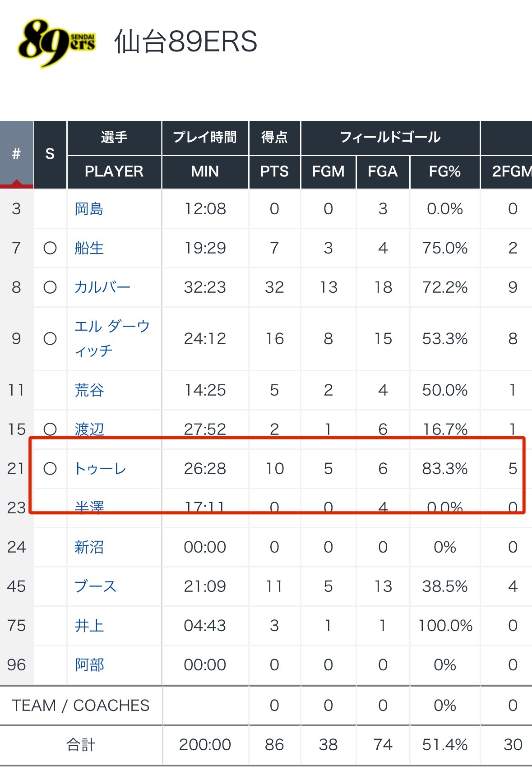Sort by FG% column header

(x=444, y=171)
